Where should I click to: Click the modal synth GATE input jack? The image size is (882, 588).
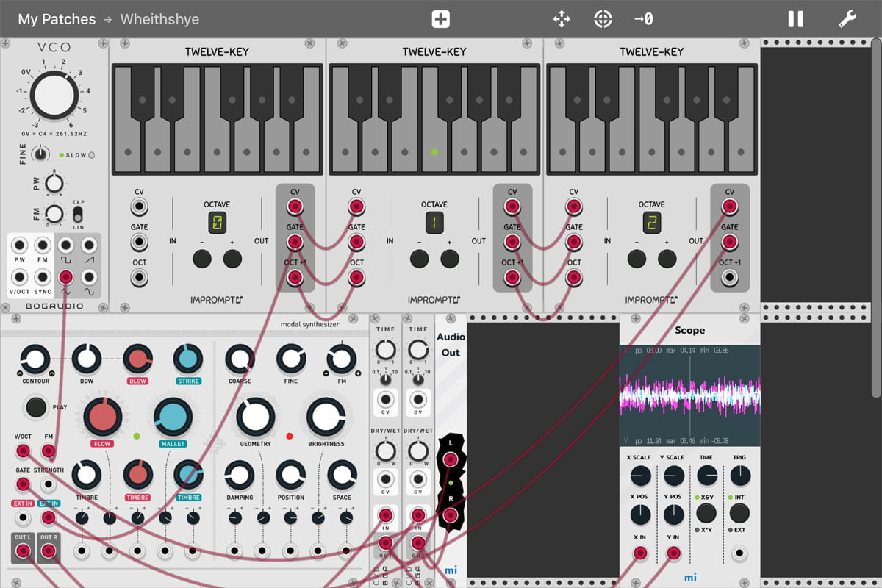23,484
